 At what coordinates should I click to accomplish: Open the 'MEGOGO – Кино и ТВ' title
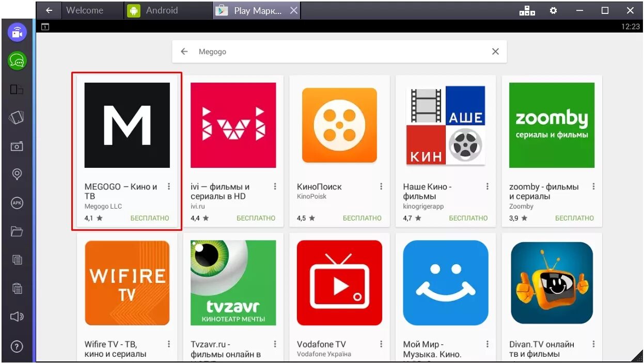121,191
